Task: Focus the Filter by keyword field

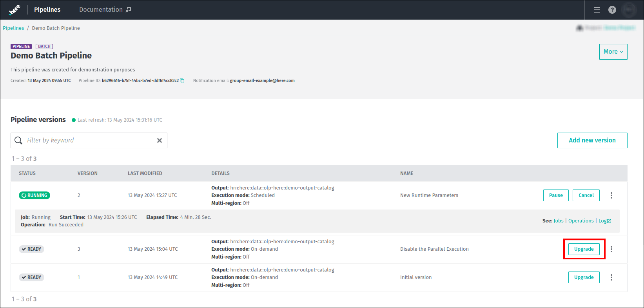Action: 89,140
